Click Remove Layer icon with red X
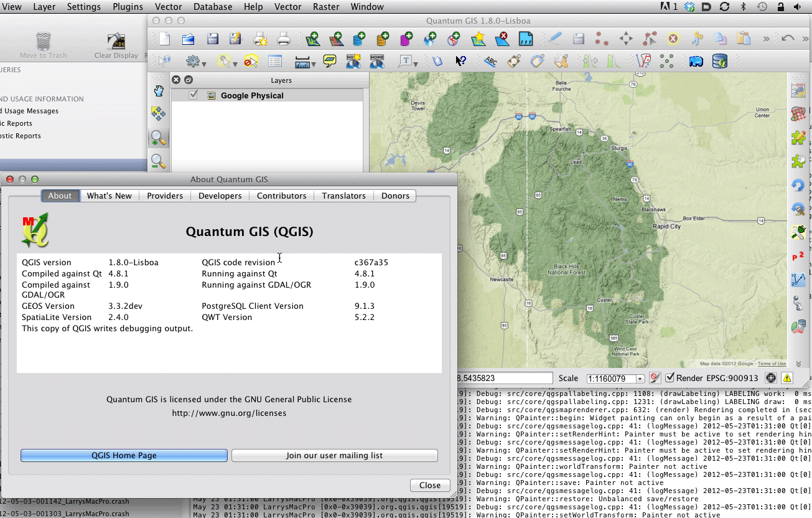Screen dimensions: 812x518 click(x=502, y=39)
